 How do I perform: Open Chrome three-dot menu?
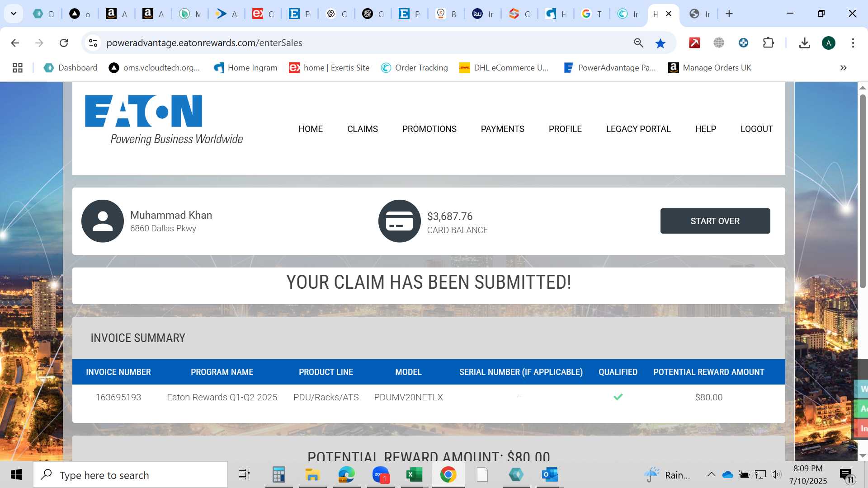(853, 43)
